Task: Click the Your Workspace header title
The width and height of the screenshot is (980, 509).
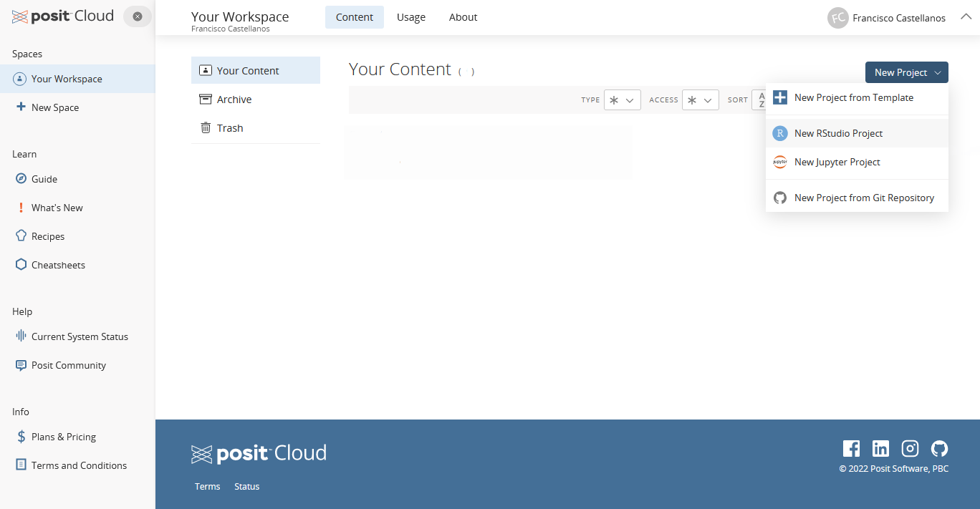Action: tap(240, 16)
